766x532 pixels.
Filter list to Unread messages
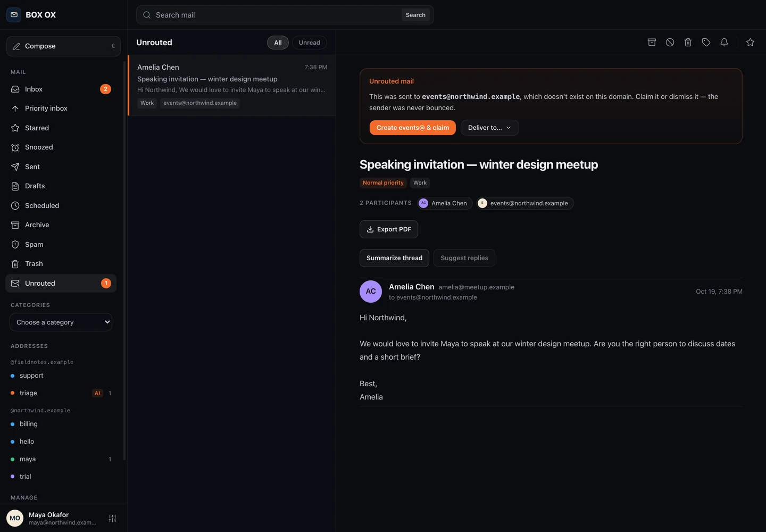310,43
